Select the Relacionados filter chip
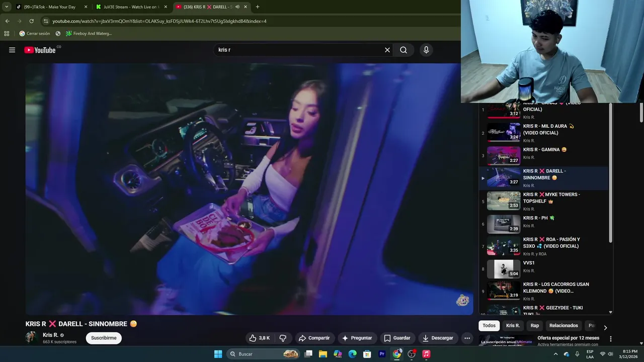 tap(563, 325)
